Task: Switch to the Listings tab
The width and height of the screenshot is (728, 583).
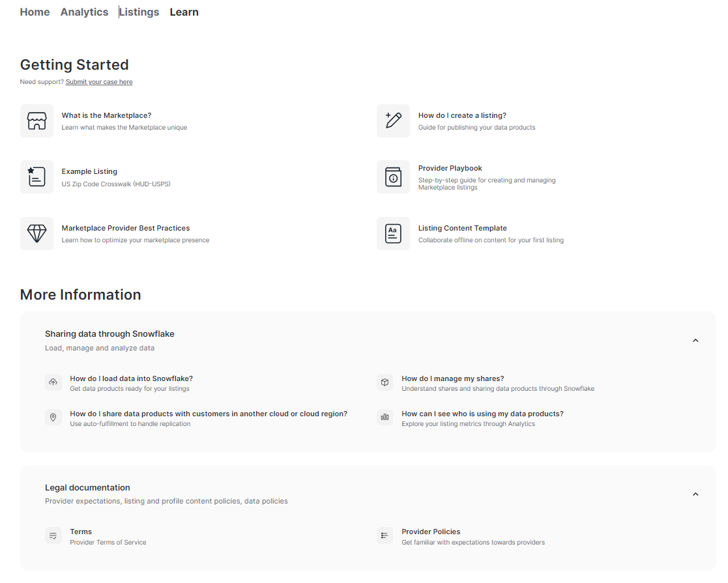Action: 139,12
